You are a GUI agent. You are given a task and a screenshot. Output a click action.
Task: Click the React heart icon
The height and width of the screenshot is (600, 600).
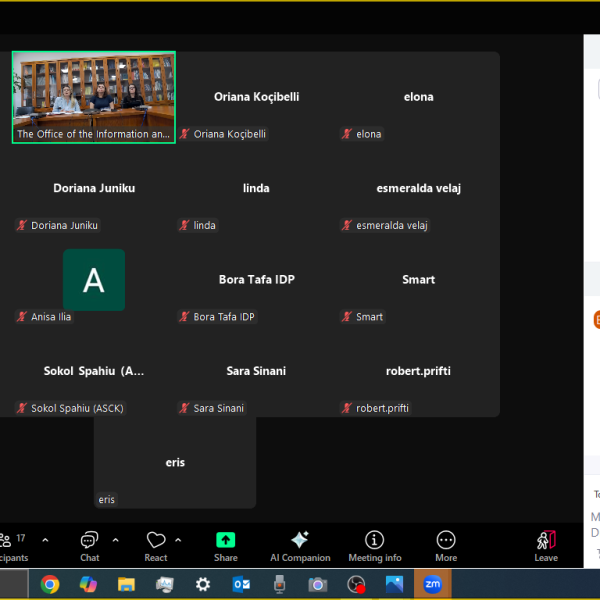[x=156, y=542]
